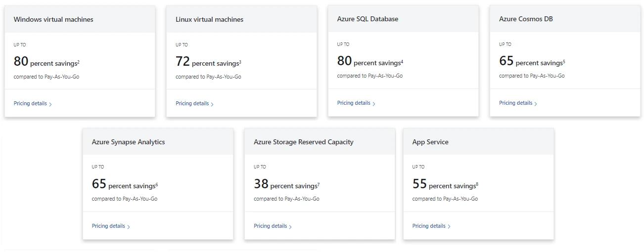Click footnote 6 on Azure Synapse Analytics savings

156,184
